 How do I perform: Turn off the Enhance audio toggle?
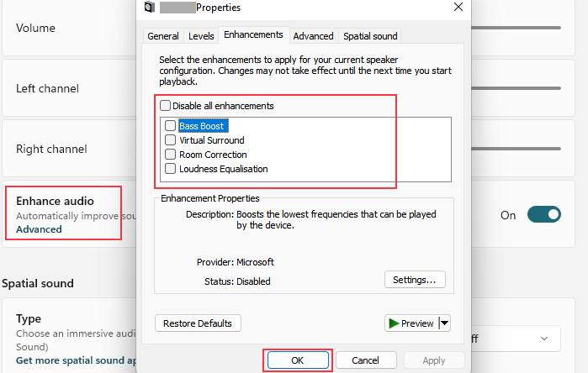click(543, 215)
